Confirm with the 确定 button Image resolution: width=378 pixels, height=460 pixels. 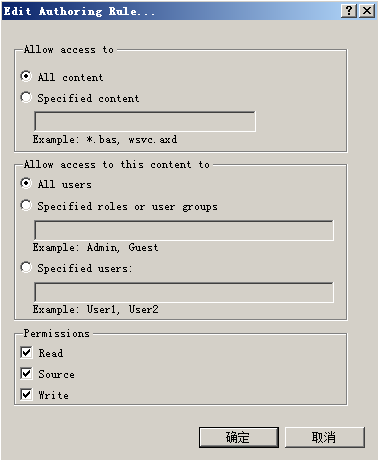click(239, 437)
